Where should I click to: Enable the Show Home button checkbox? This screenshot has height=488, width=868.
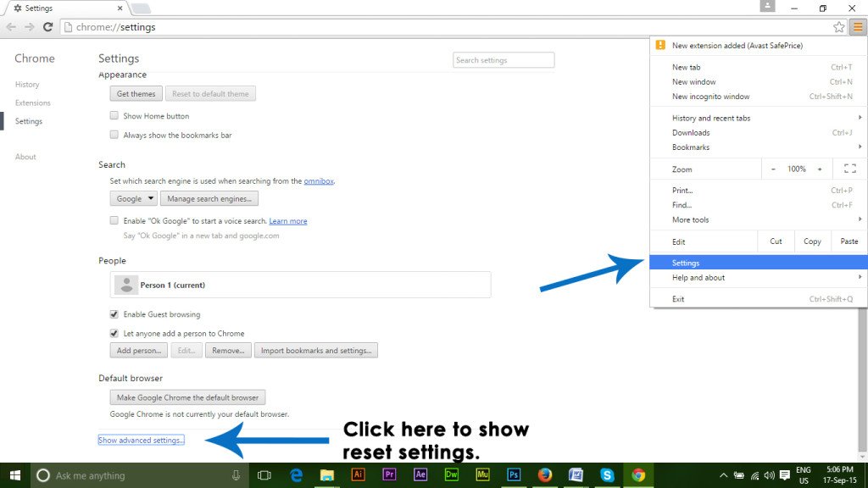tap(114, 115)
